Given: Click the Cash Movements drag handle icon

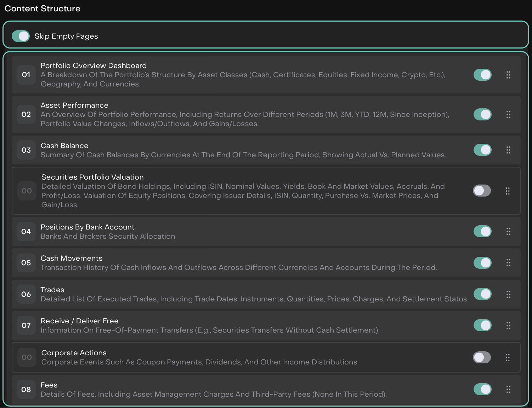Looking at the screenshot, I should click(508, 262).
